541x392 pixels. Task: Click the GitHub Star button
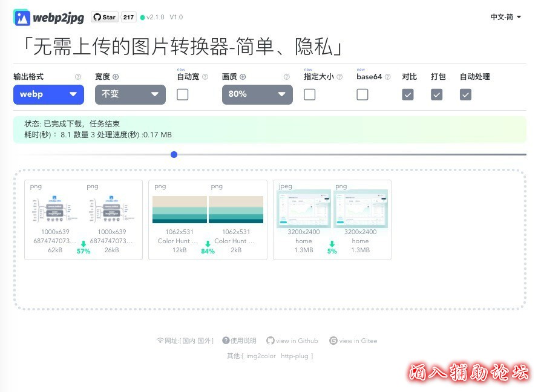105,18
